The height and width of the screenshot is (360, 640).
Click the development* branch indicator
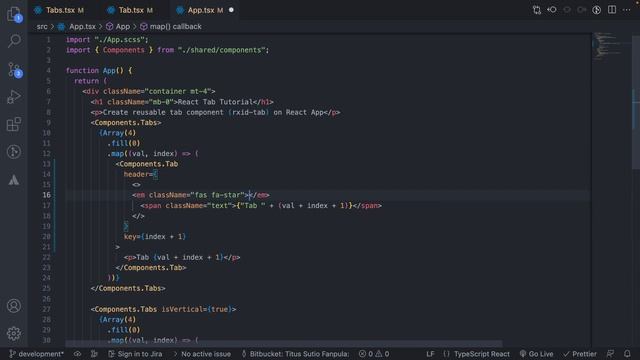(36, 354)
